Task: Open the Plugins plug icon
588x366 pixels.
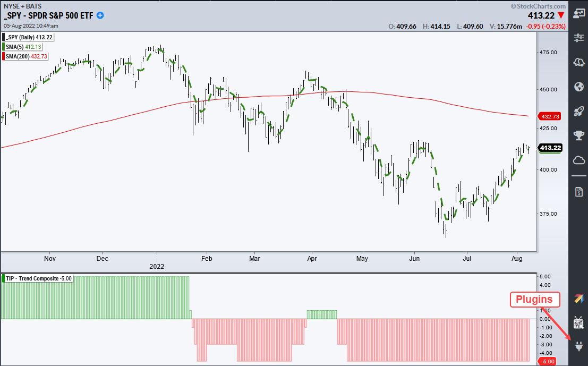Action: point(578,347)
